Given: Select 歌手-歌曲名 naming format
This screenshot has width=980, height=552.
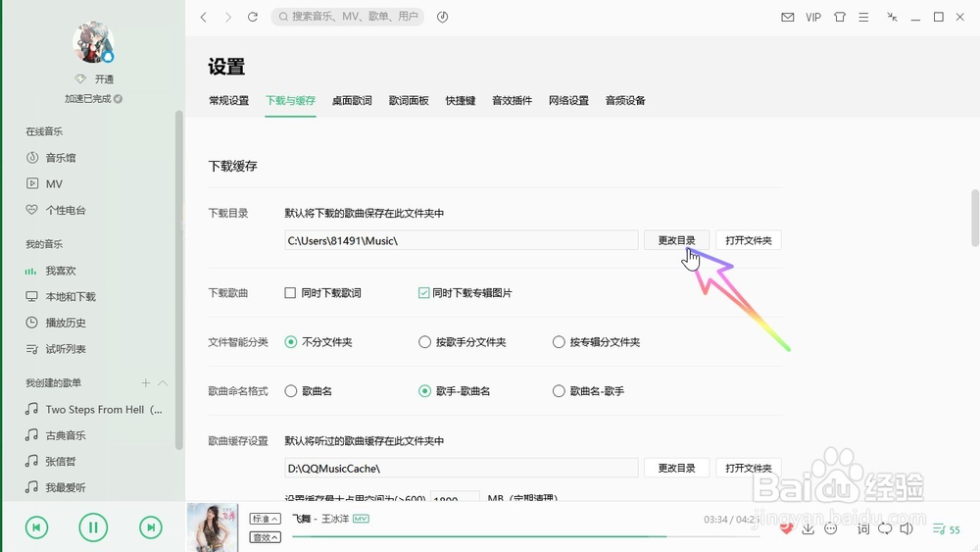Looking at the screenshot, I should point(424,390).
